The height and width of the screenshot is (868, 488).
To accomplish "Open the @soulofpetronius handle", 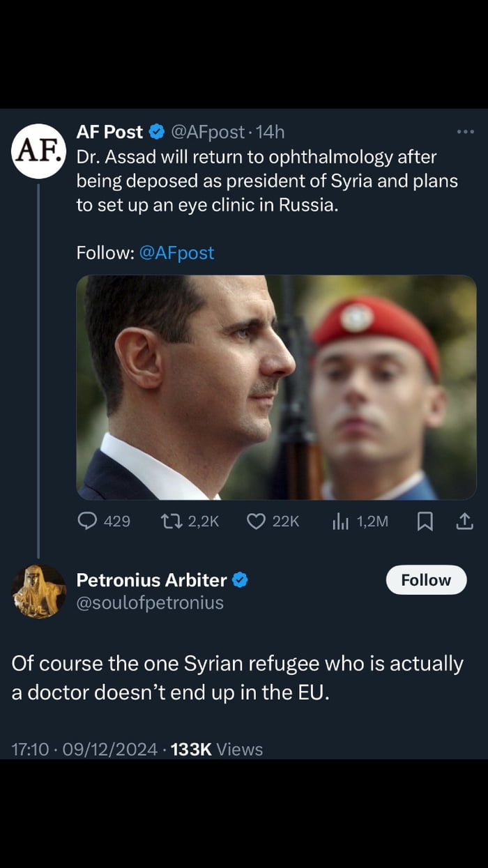I will (150, 602).
